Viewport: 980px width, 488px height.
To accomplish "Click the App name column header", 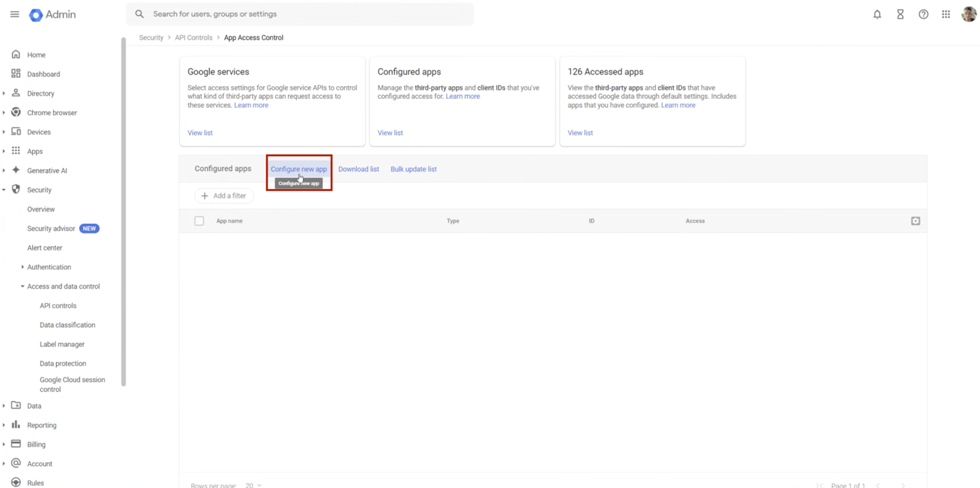I will coord(229,221).
